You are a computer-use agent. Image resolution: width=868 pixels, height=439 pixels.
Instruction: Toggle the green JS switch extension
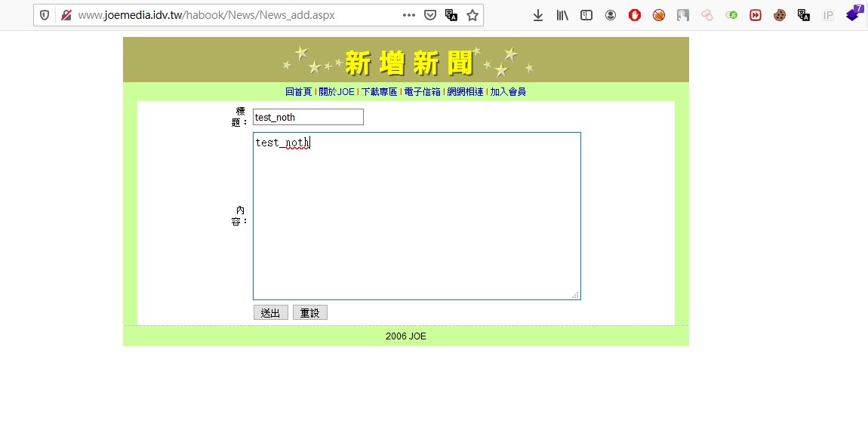click(731, 16)
